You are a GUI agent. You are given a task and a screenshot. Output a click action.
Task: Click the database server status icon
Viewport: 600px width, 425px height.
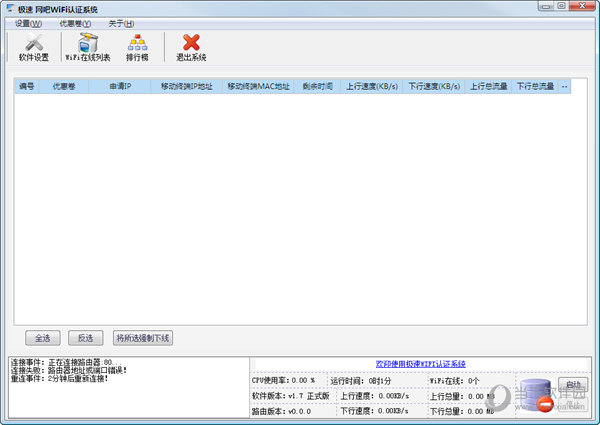[536, 395]
